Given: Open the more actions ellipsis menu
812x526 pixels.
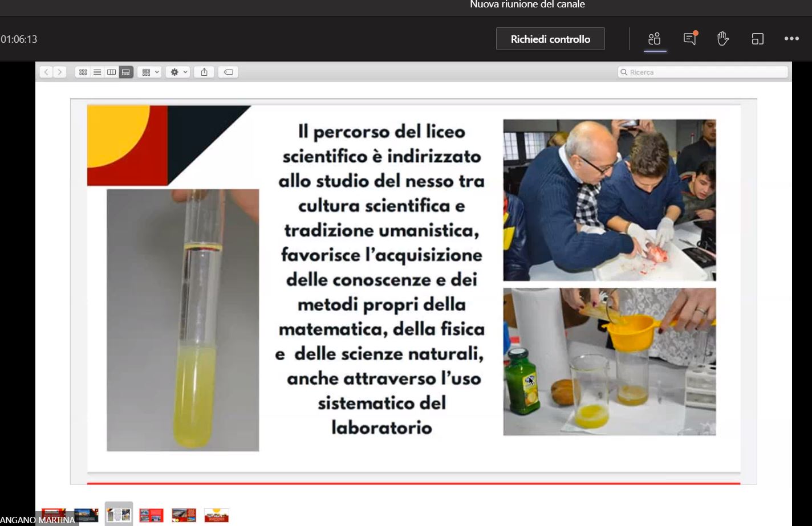Looking at the screenshot, I should click(791, 39).
